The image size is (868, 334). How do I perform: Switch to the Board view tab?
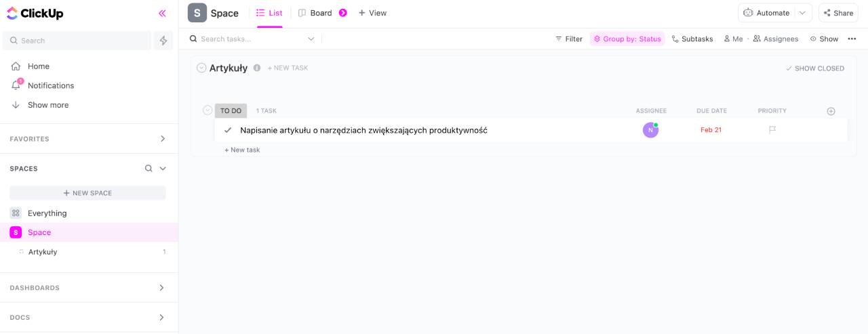pyautogui.click(x=315, y=13)
